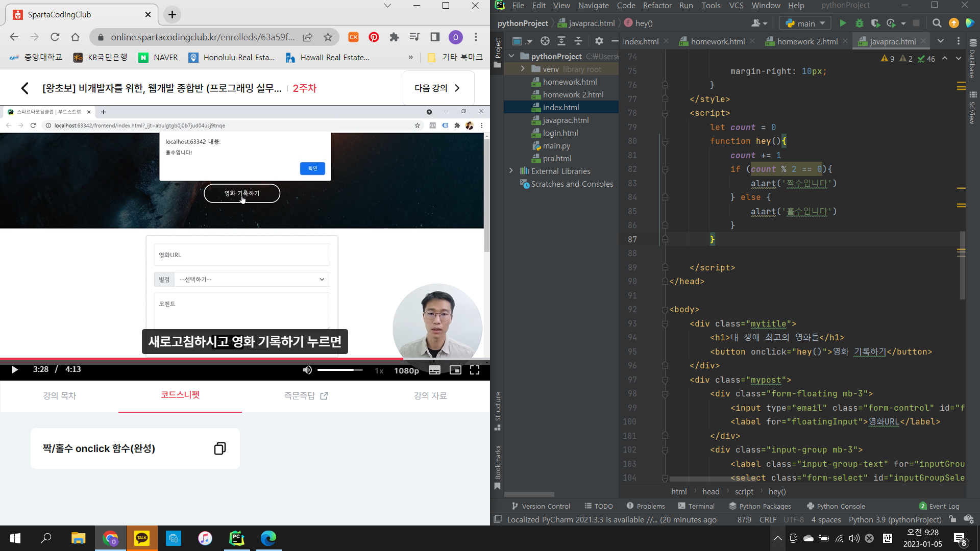
Task: Open KakaoTalk from the taskbar
Action: click(142, 538)
